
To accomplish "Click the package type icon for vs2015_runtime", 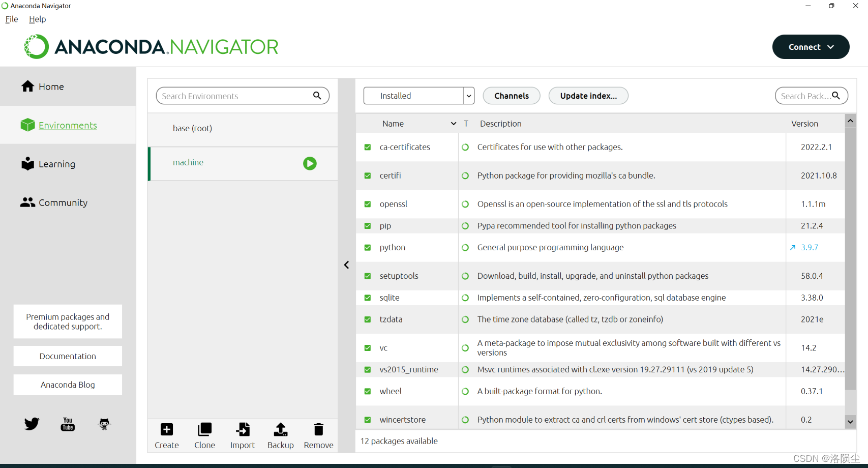I will coord(465,370).
